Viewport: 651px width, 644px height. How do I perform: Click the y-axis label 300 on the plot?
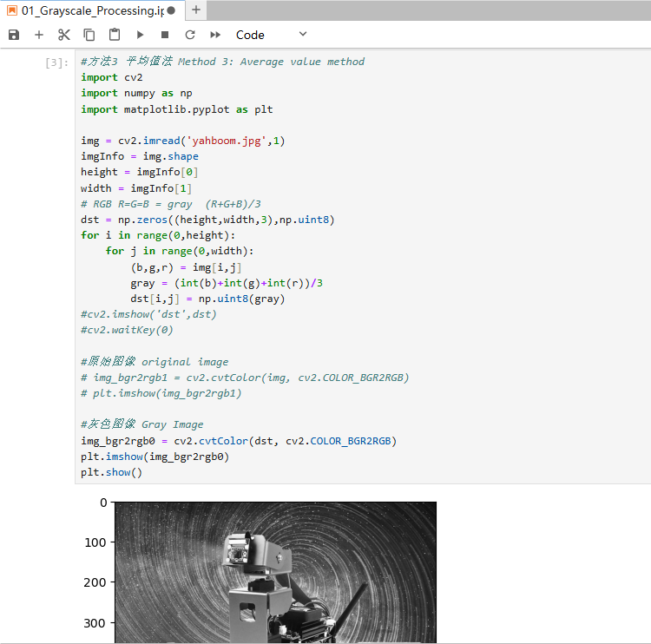95,623
